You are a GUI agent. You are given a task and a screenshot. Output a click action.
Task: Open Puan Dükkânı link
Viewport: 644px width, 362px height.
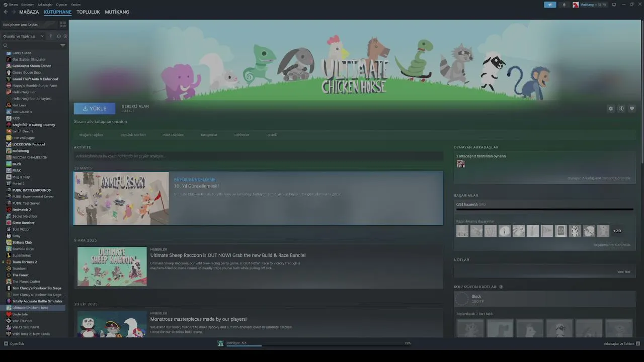pyautogui.click(x=173, y=135)
